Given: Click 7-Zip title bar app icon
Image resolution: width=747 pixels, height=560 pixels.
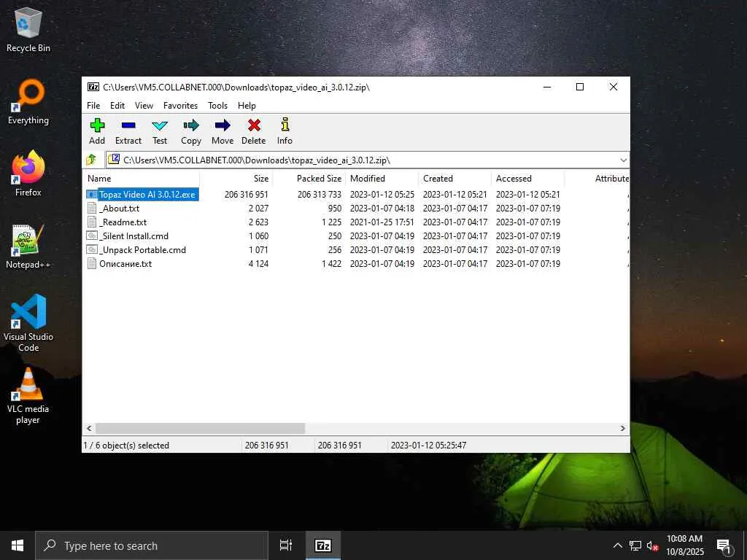Looking at the screenshot, I should point(93,87).
